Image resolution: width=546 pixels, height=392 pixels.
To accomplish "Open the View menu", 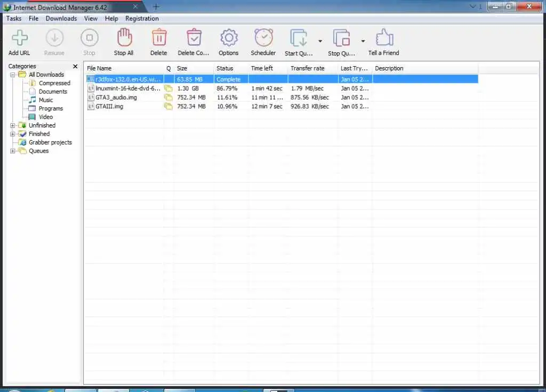I will (91, 19).
